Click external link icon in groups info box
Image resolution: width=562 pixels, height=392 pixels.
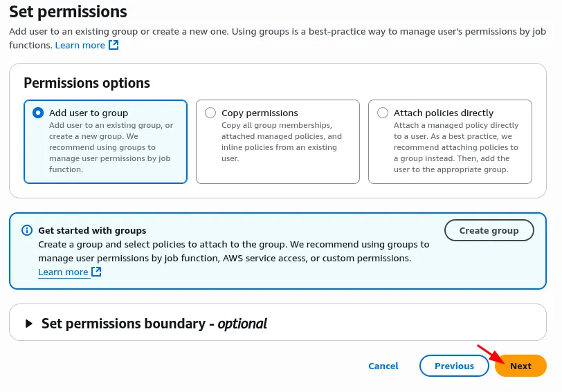point(97,272)
